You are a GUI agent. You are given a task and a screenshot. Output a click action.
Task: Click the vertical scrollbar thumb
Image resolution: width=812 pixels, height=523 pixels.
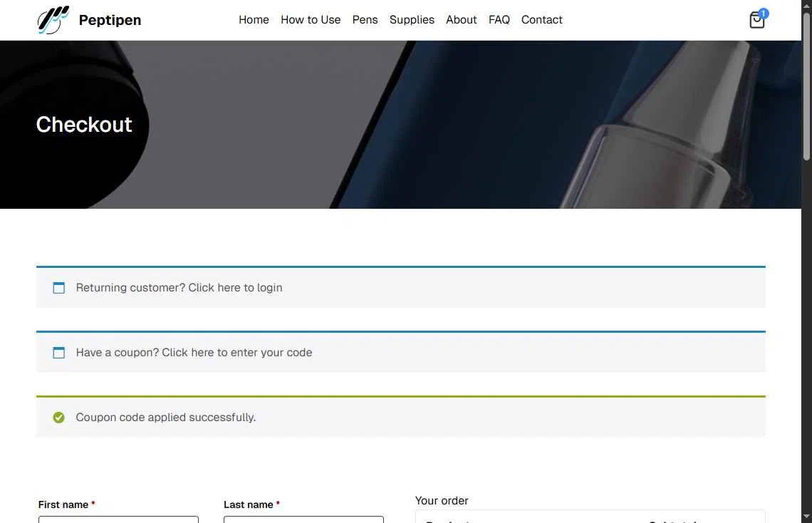(806, 86)
